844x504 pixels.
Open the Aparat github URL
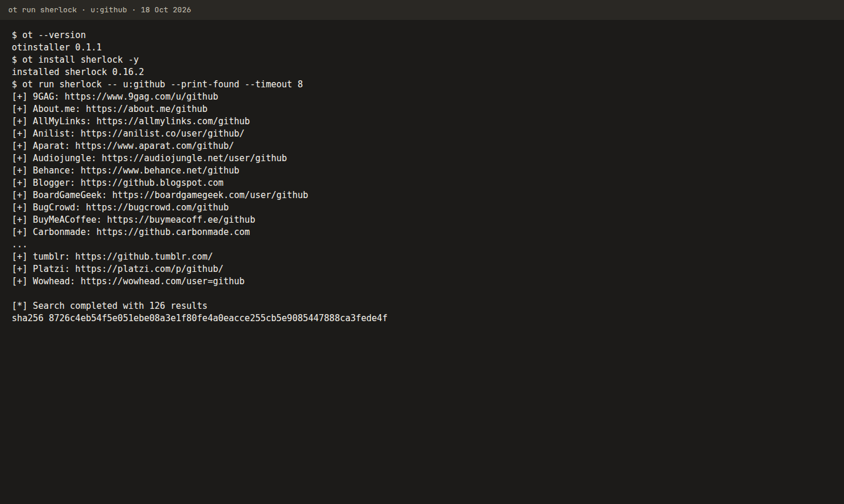154,146
